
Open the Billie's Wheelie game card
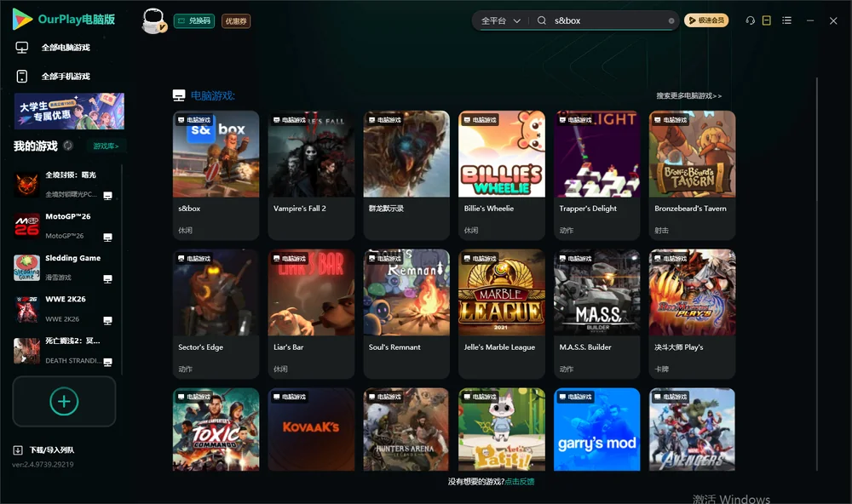click(x=502, y=175)
